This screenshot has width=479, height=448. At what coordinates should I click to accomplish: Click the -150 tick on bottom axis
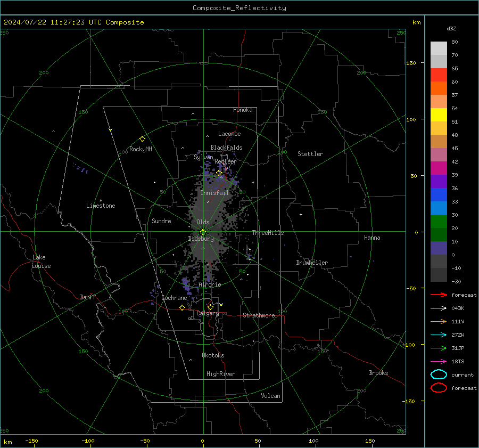31,441
